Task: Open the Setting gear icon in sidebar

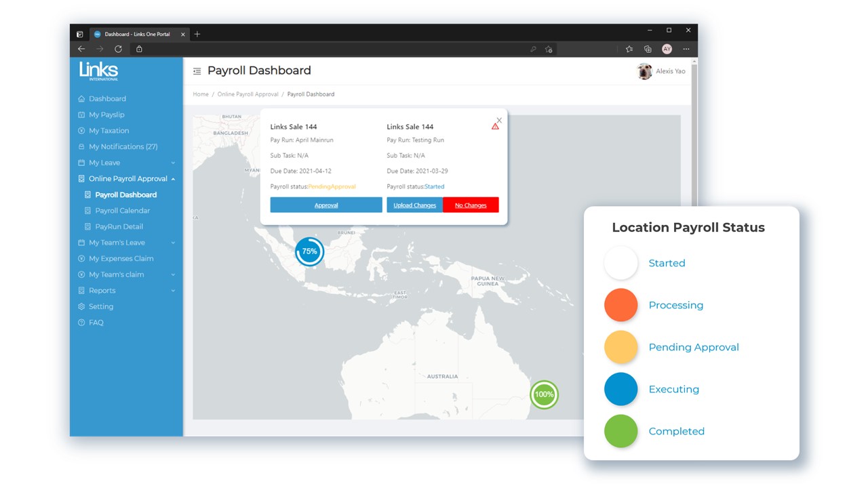Action: point(81,307)
